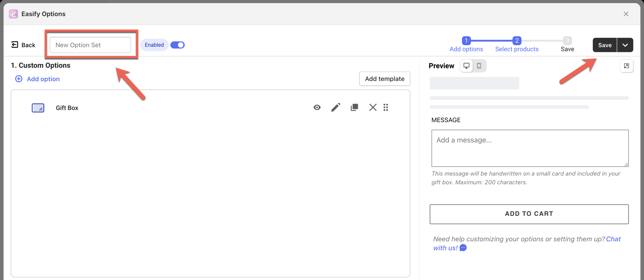Click the MESSAGE field label
Viewport: 644px width, 280px height.
[446, 120]
